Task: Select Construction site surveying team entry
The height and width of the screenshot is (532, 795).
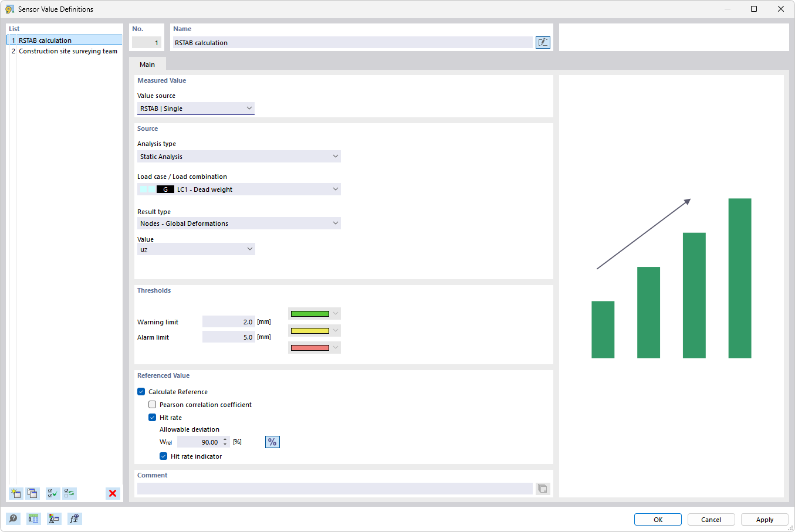Action: [x=65, y=51]
